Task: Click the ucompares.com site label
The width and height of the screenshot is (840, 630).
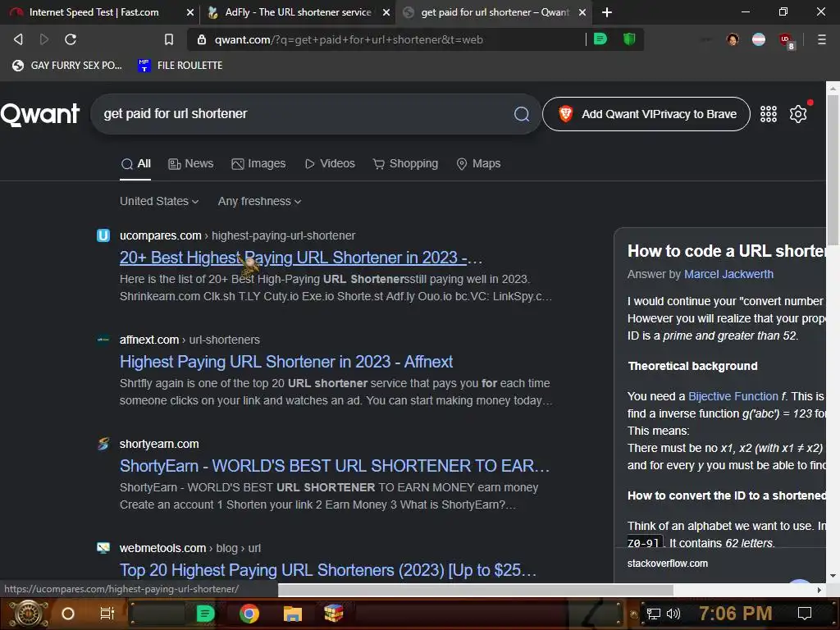Action: coord(160,235)
